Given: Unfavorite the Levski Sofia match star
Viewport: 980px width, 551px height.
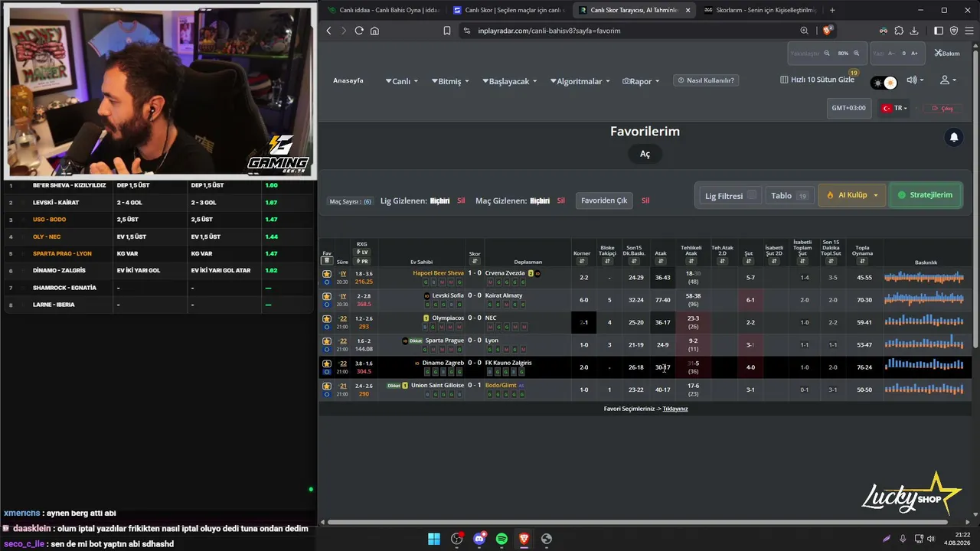Looking at the screenshot, I should [x=327, y=296].
